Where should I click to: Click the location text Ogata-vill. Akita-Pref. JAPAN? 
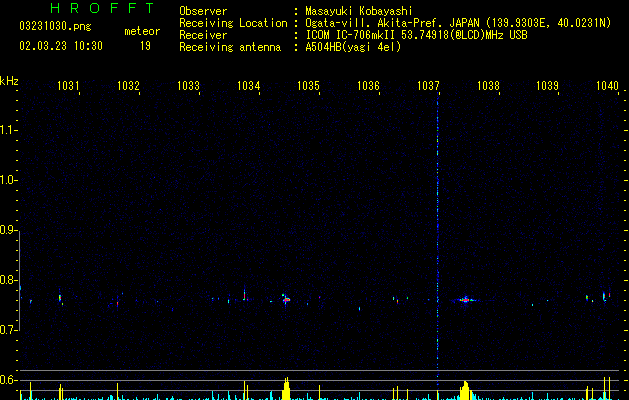pyautogui.click(x=392, y=23)
